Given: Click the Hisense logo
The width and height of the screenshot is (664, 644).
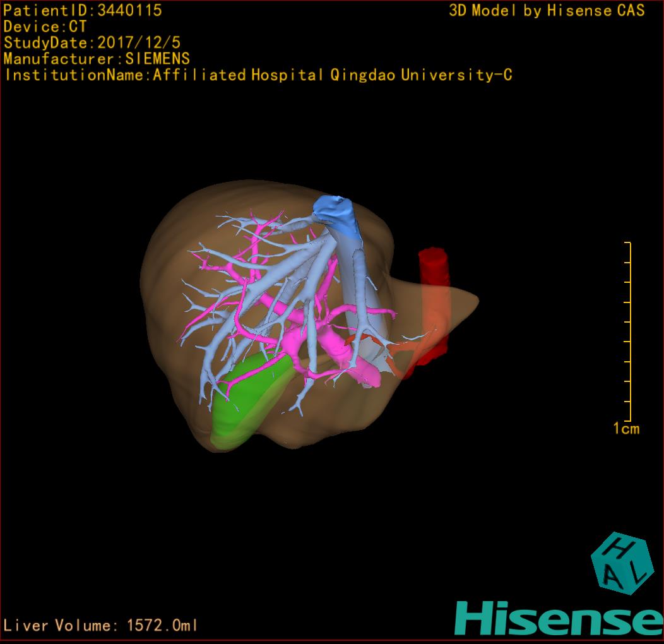Looking at the screenshot, I should point(559,619).
